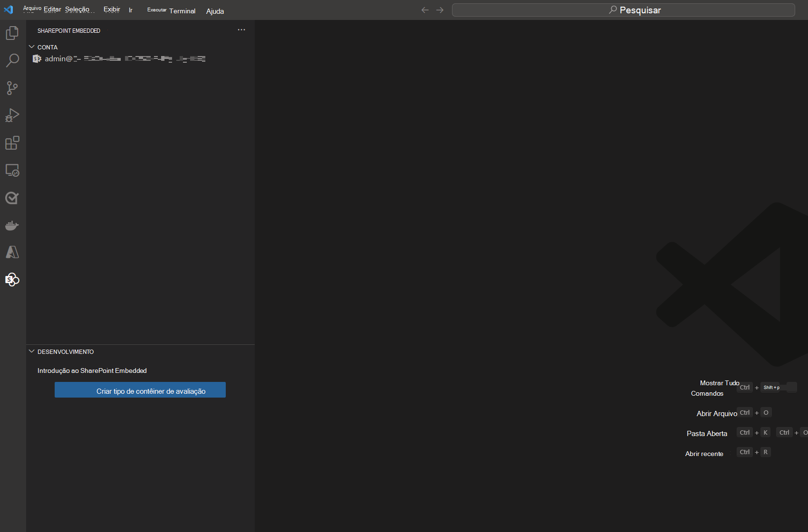Open SharePoint Embedded panel more actions
Screen dimensions: 808x532
click(241, 30)
